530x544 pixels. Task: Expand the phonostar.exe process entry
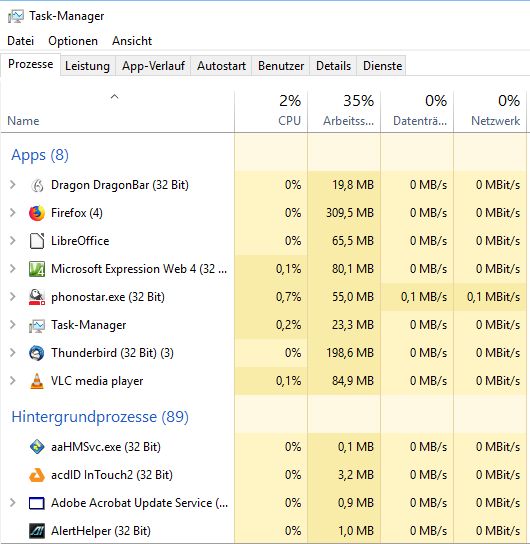(13, 297)
